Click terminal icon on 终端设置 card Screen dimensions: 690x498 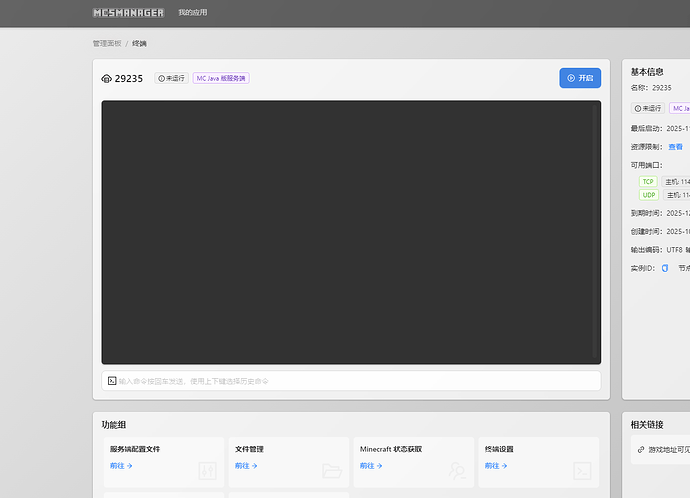click(x=582, y=470)
